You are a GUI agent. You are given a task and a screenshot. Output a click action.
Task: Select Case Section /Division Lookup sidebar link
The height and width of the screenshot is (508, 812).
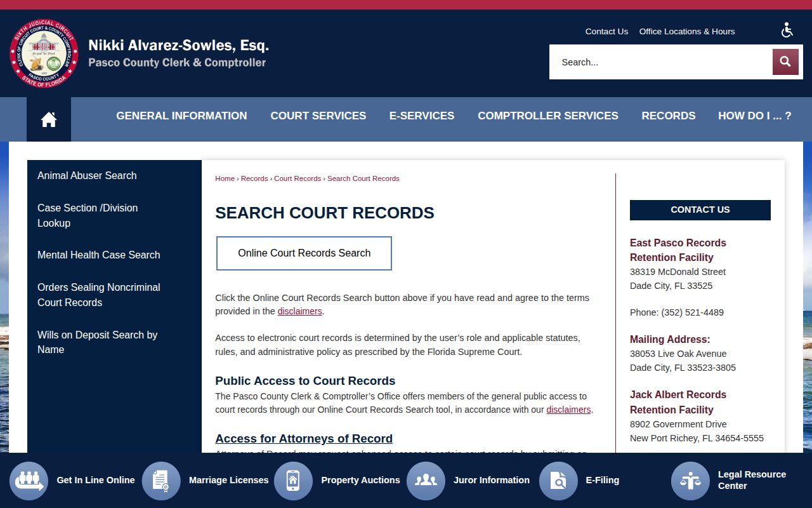(88, 215)
